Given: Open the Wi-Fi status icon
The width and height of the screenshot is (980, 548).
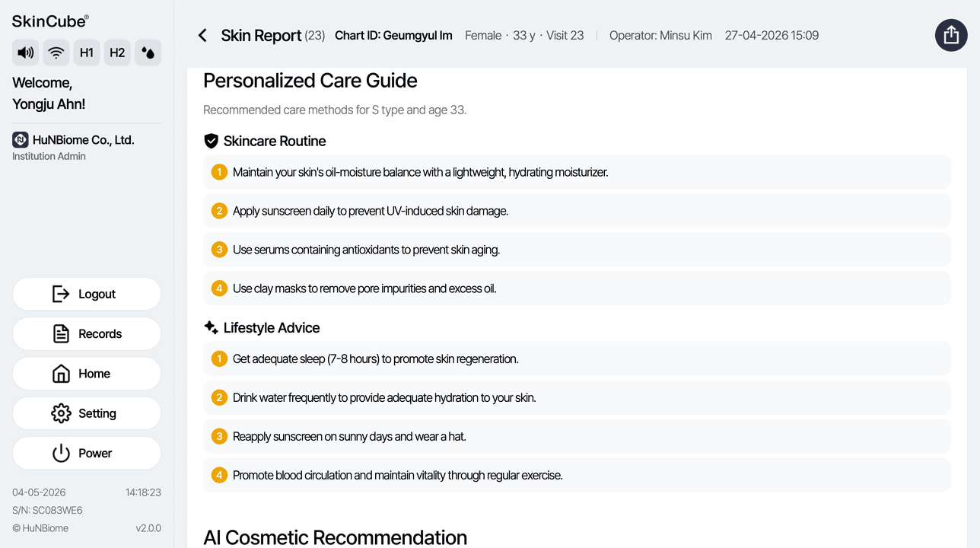Looking at the screenshot, I should [x=56, y=53].
